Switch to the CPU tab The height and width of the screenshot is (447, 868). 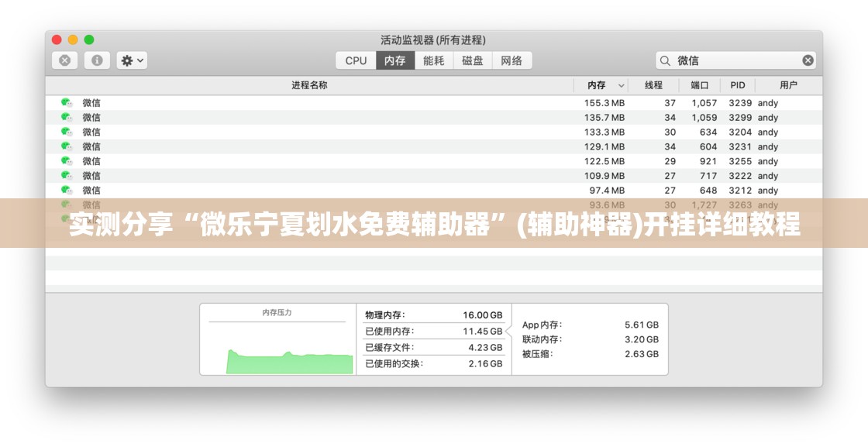pyautogui.click(x=356, y=60)
